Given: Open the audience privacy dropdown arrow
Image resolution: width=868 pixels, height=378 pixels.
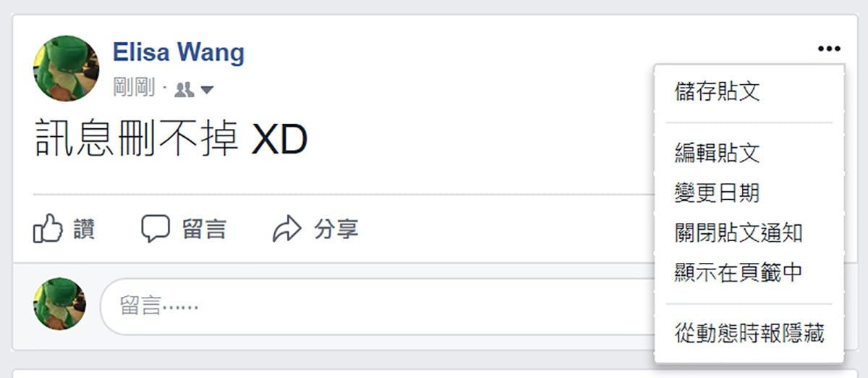Looking at the screenshot, I should 207,91.
